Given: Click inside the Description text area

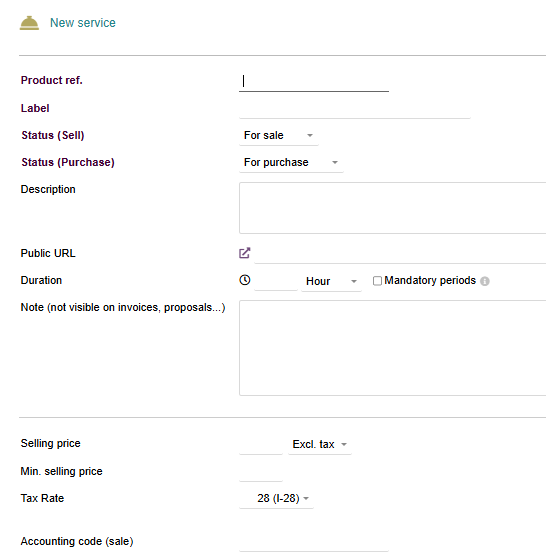Looking at the screenshot, I should (393, 208).
